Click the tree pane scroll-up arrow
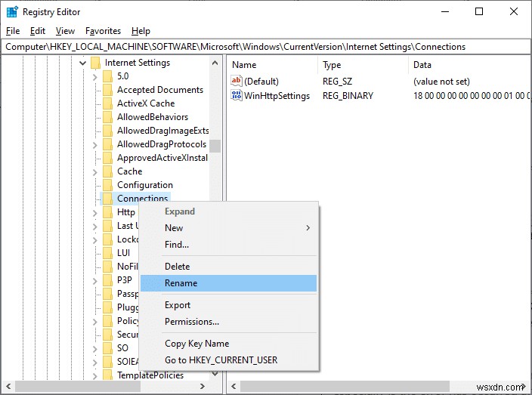The height and width of the screenshot is (395, 532). pyautogui.click(x=215, y=63)
